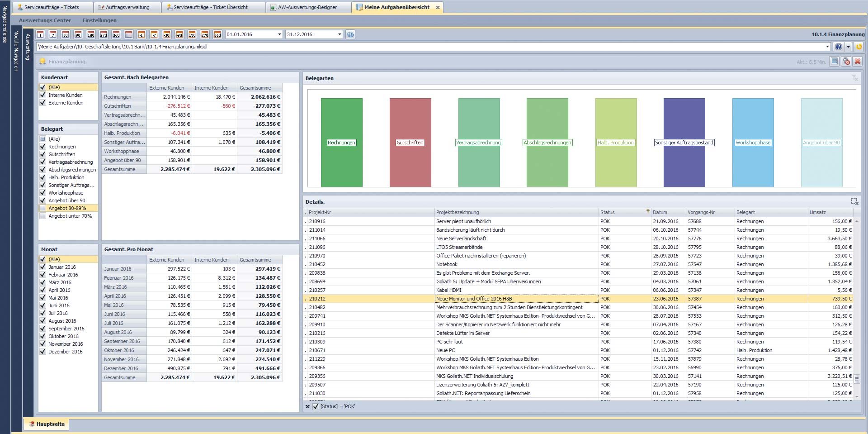Switch to the AW-Auswertungs-Designer tab
The width and height of the screenshot is (868, 434).
(307, 7)
